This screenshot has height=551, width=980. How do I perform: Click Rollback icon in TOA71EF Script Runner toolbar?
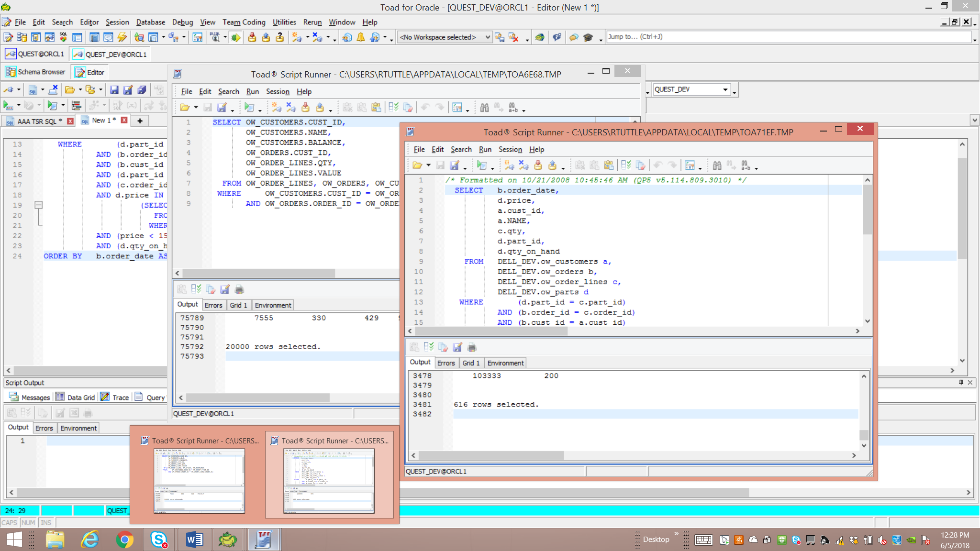tap(552, 165)
